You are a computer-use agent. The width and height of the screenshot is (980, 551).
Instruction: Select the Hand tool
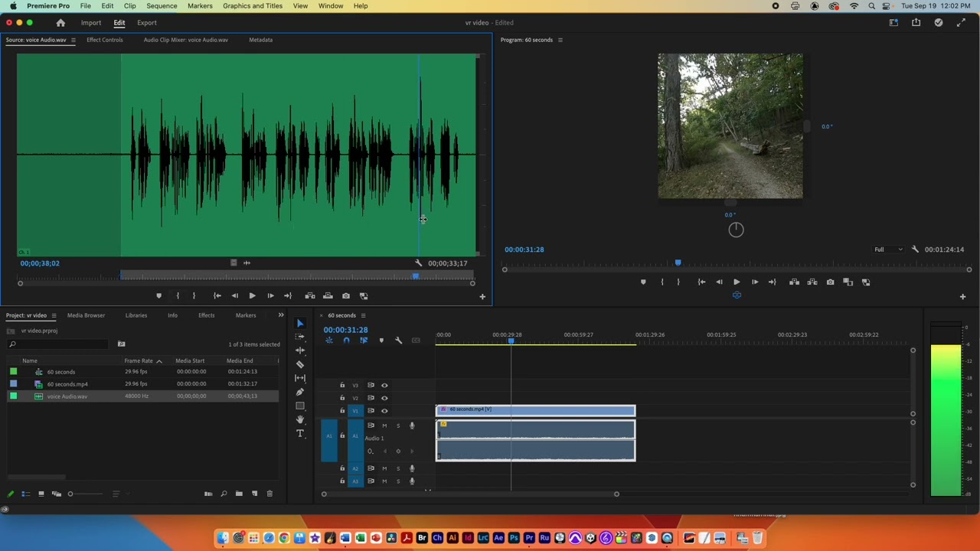pyautogui.click(x=300, y=419)
